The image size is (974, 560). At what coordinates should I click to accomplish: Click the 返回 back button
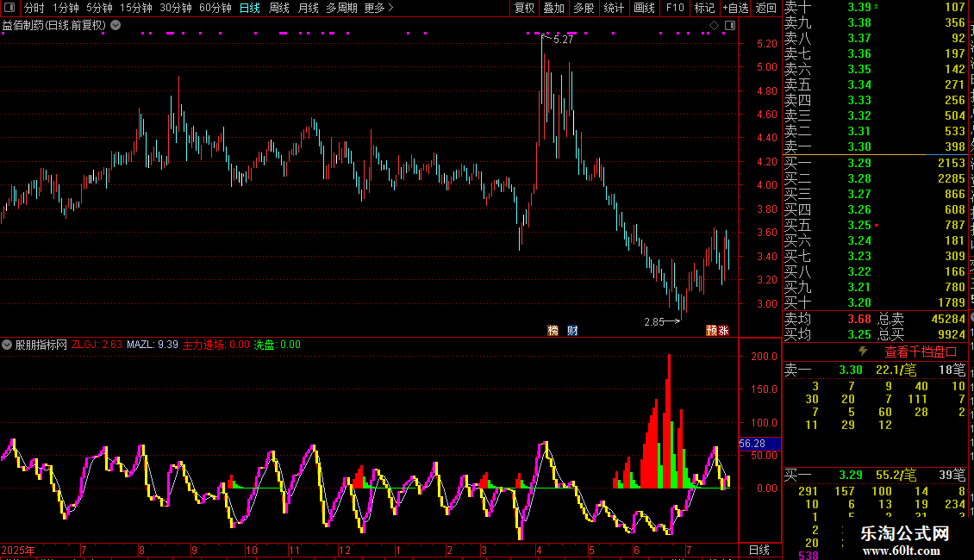click(x=766, y=8)
